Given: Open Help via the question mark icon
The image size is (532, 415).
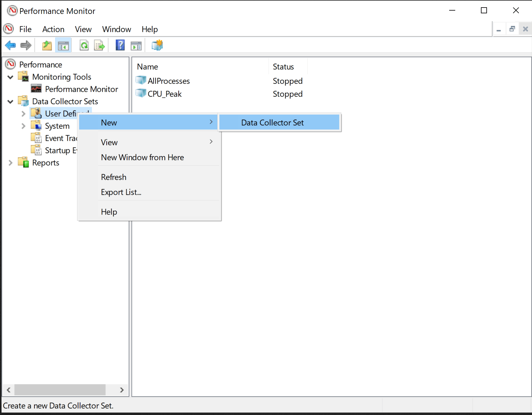Looking at the screenshot, I should pyautogui.click(x=120, y=46).
